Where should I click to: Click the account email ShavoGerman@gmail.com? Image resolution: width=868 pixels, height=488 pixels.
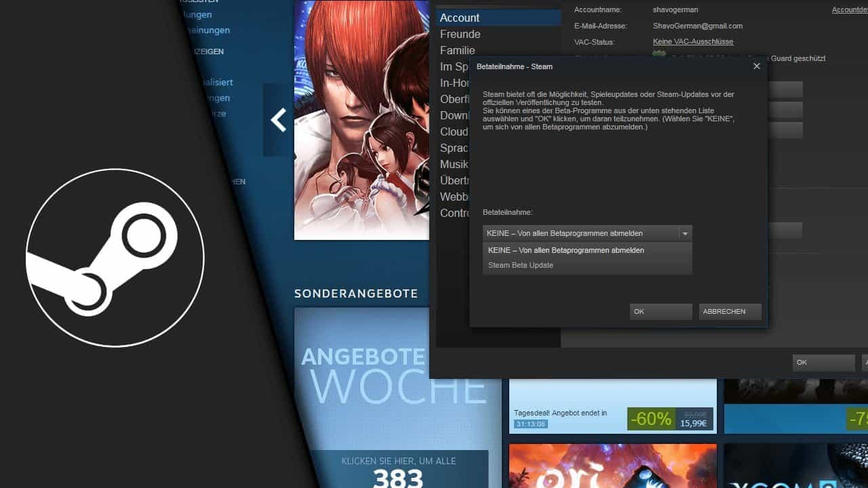698,26
